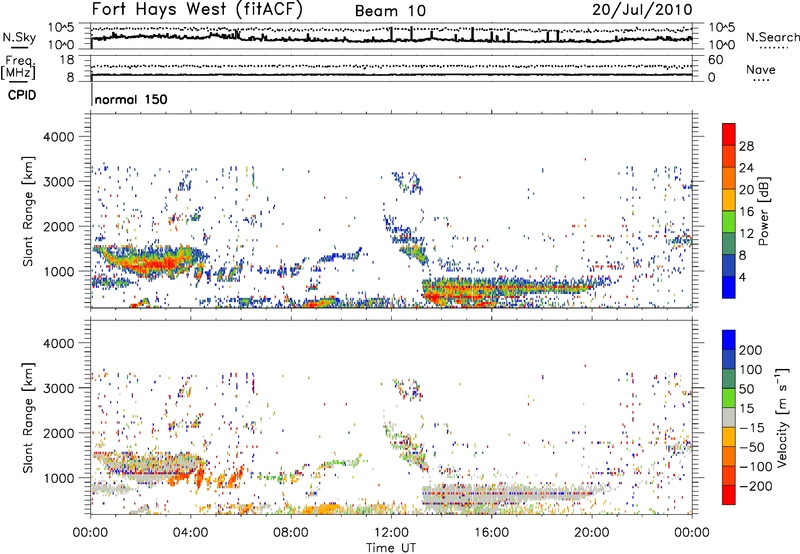Click the 'N.Sky' axis label

pos(19,37)
